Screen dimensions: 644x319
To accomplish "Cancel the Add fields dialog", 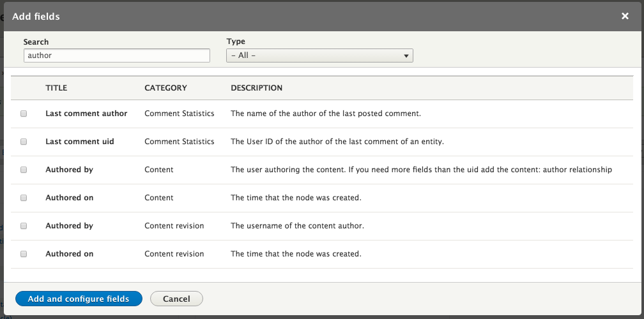I will (176, 299).
